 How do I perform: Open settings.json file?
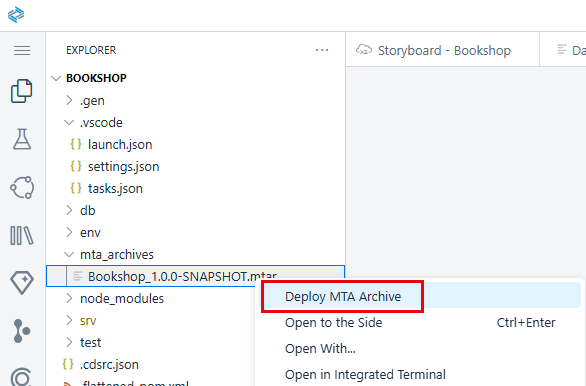[x=124, y=167]
